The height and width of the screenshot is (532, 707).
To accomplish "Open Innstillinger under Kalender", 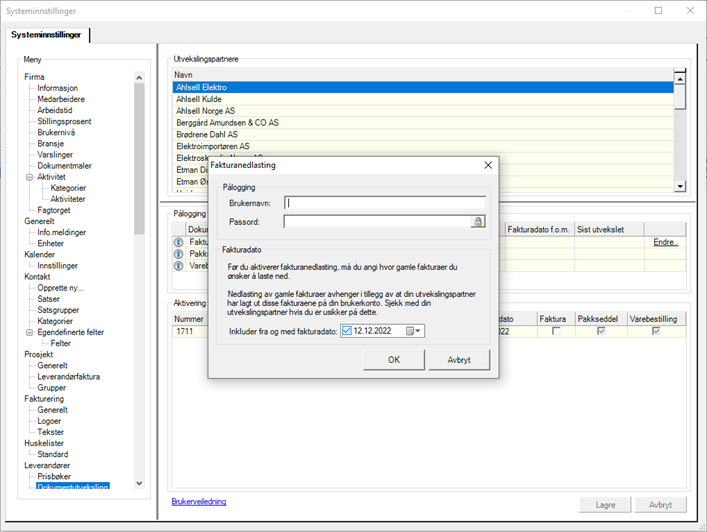I will pos(57,266).
